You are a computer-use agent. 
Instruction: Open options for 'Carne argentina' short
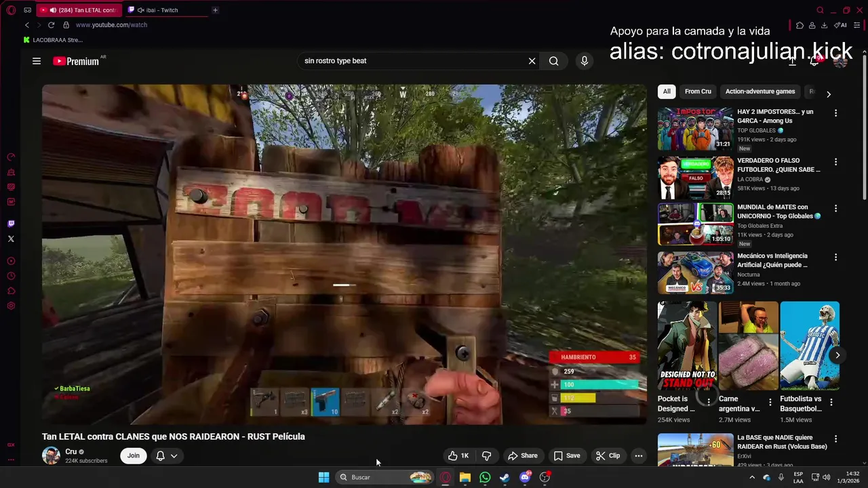coord(770,402)
